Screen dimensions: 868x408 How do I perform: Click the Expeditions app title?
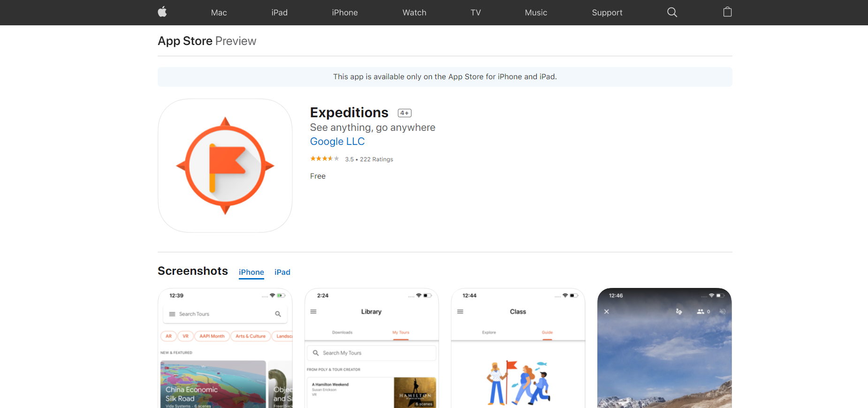[349, 113]
